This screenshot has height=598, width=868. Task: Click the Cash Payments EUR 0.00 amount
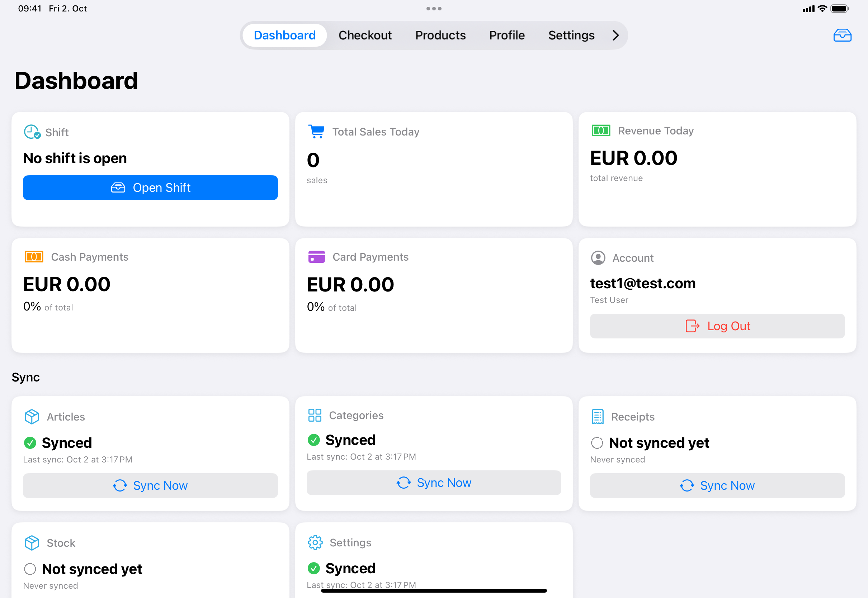[x=67, y=284]
